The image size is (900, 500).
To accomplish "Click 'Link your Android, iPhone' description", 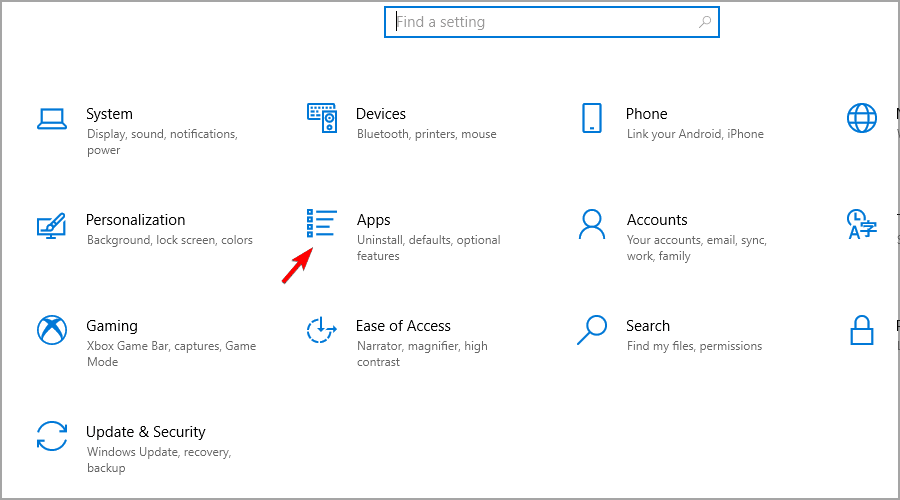I will click(695, 134).
